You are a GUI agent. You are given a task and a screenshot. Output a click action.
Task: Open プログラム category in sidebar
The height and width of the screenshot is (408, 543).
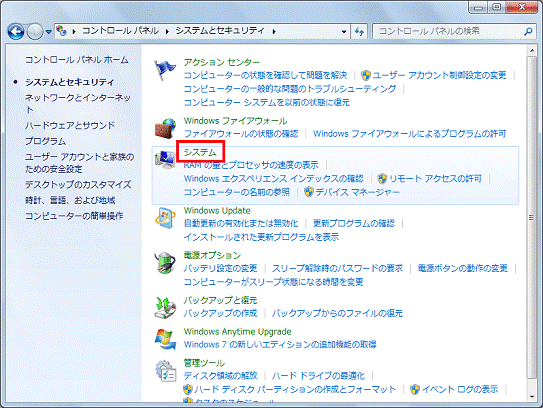pyautogui.click(x=45, y=141)
